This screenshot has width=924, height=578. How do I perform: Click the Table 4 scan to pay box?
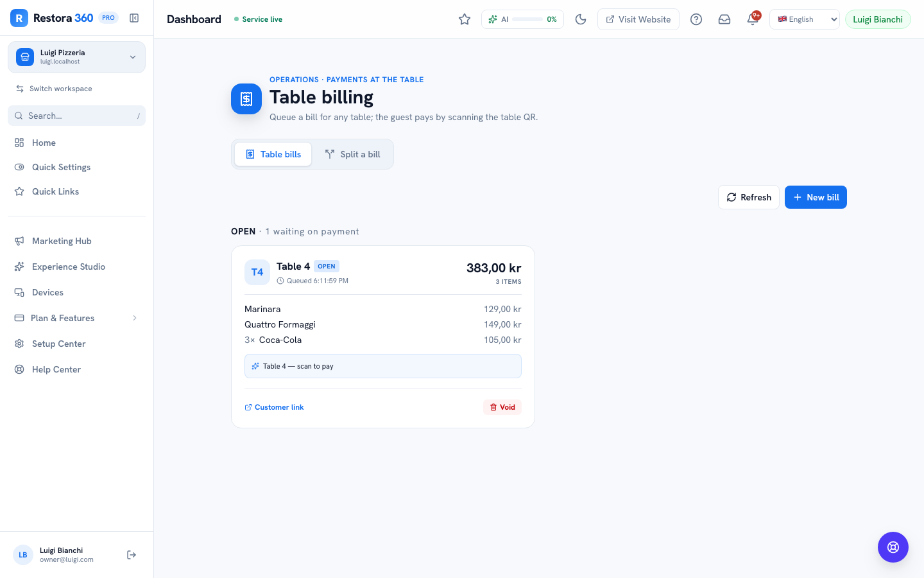click(x=383, y=366)
